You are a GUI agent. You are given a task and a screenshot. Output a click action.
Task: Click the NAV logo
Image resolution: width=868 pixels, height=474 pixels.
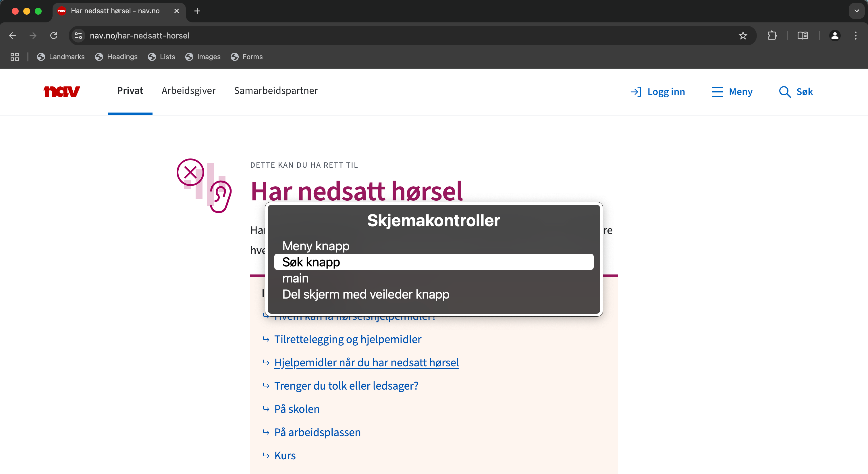click(x=62, y=91)
